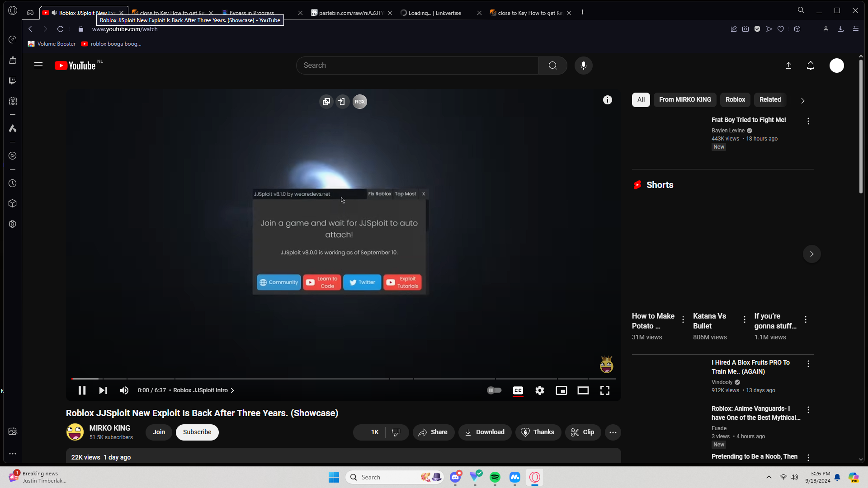Image resolution: width=868 pixels, height=488 pixels.
Task: Skip to the next video
Action: click(103, 390)
